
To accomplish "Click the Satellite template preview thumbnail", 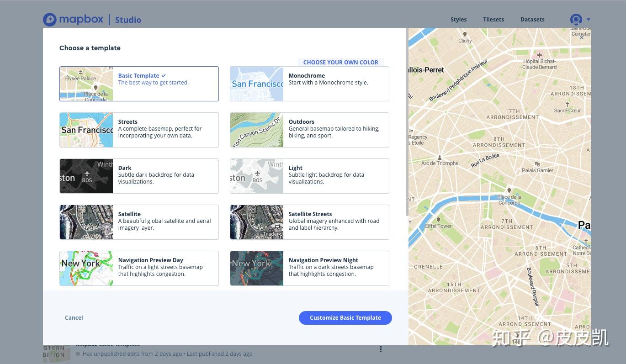I will click(x=86, y=222).
